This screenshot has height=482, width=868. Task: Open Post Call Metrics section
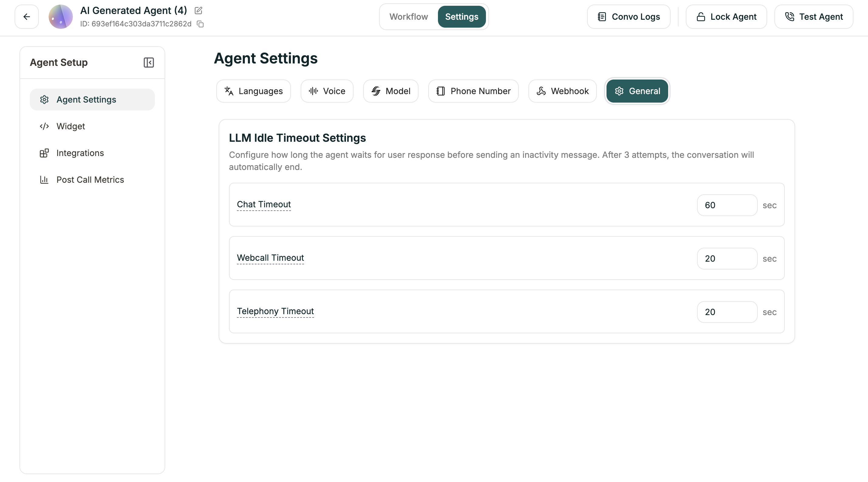90,179
